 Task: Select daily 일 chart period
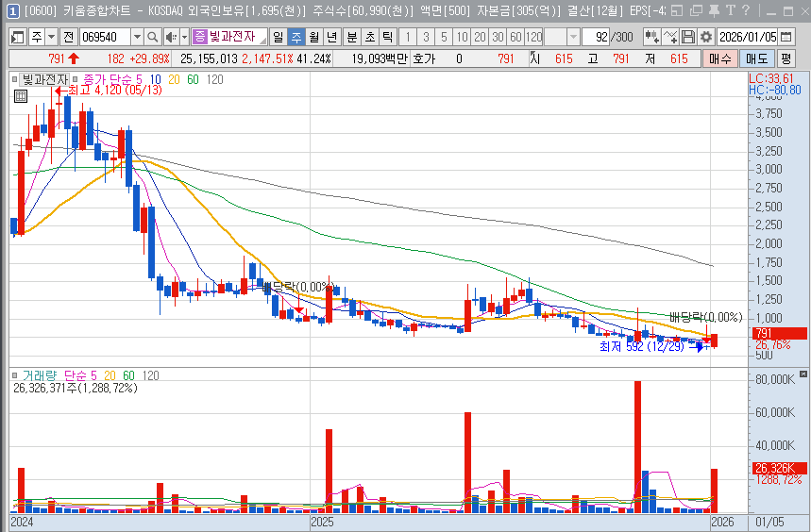pos(279,37)
